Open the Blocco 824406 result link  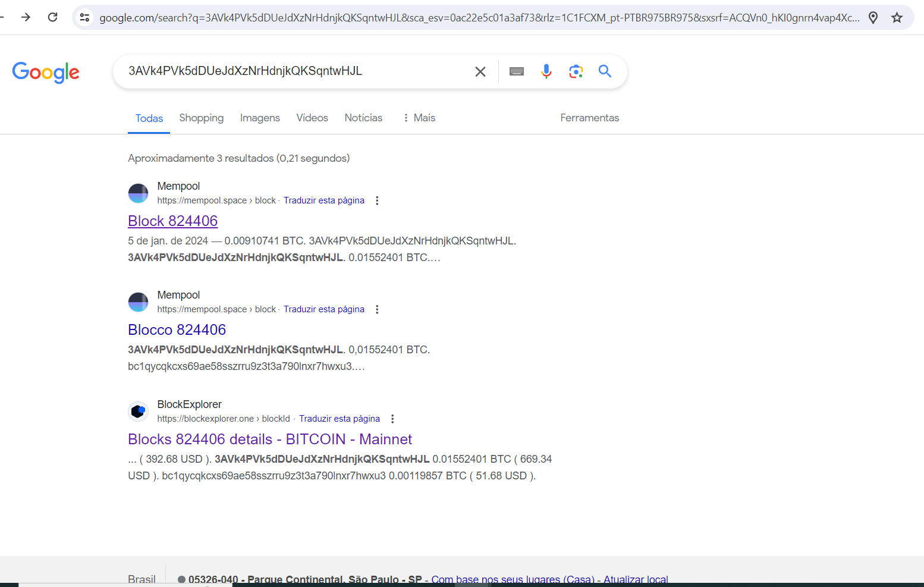[177, 329]
